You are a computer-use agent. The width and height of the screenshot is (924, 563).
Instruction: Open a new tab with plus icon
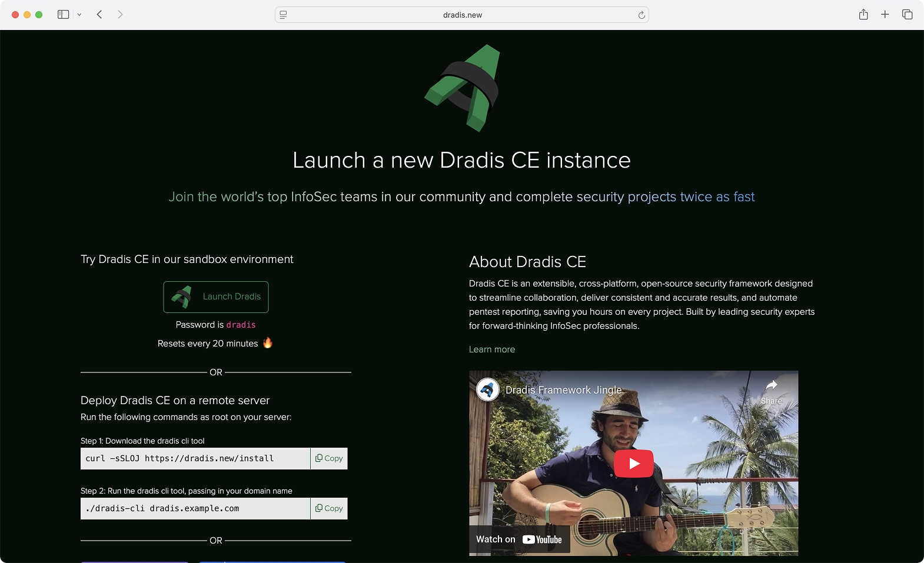pyautogui.click(x=885, y=15)
